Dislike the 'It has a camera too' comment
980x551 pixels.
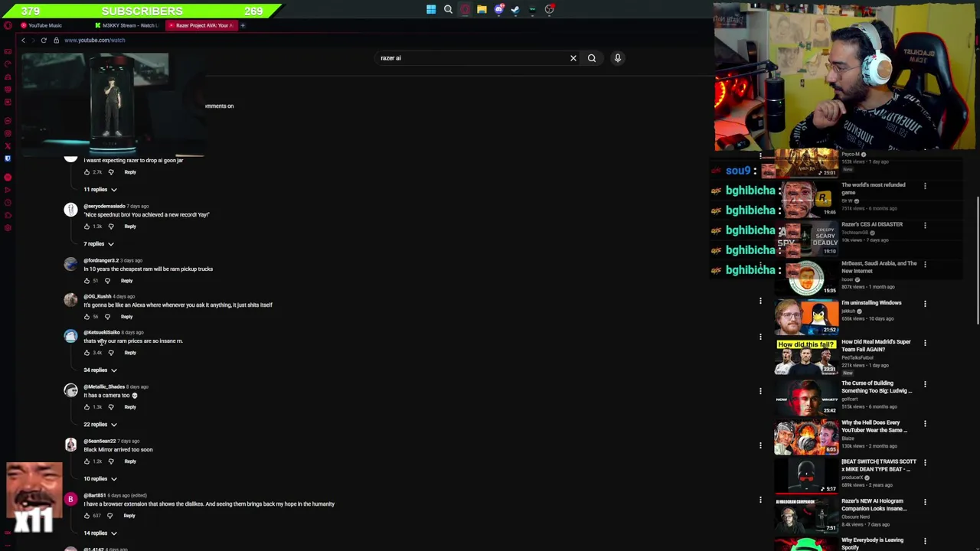click(111, 407)
